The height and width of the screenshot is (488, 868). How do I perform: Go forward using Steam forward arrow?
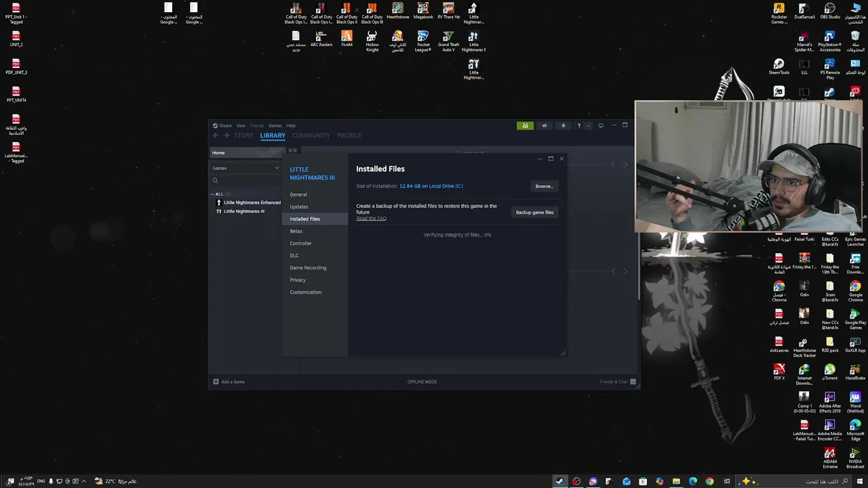227,136
